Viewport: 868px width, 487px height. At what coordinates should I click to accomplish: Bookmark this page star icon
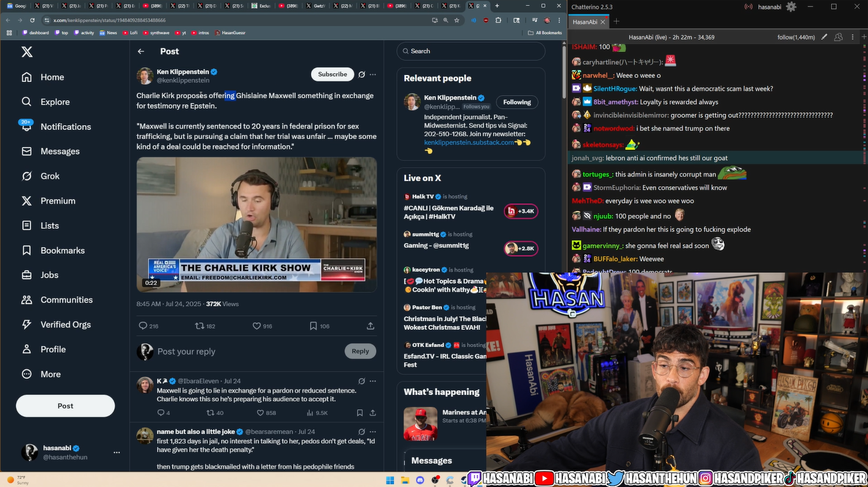coord(457,20)
